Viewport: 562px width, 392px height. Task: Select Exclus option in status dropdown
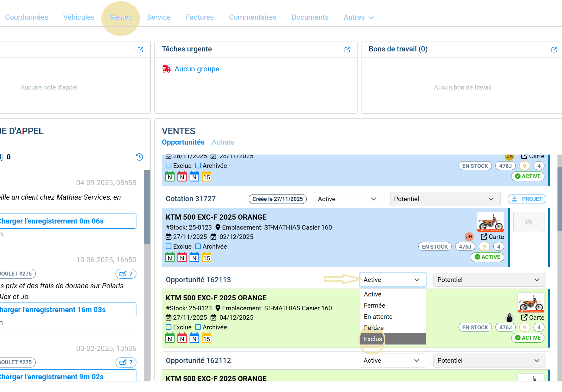pyautogui.click(x=393, y=339)
